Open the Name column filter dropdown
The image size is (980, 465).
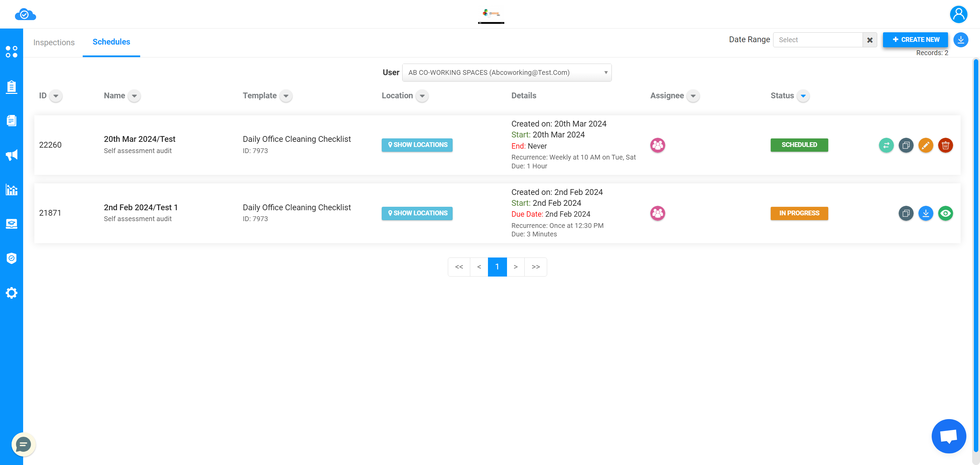click(134, 96)
